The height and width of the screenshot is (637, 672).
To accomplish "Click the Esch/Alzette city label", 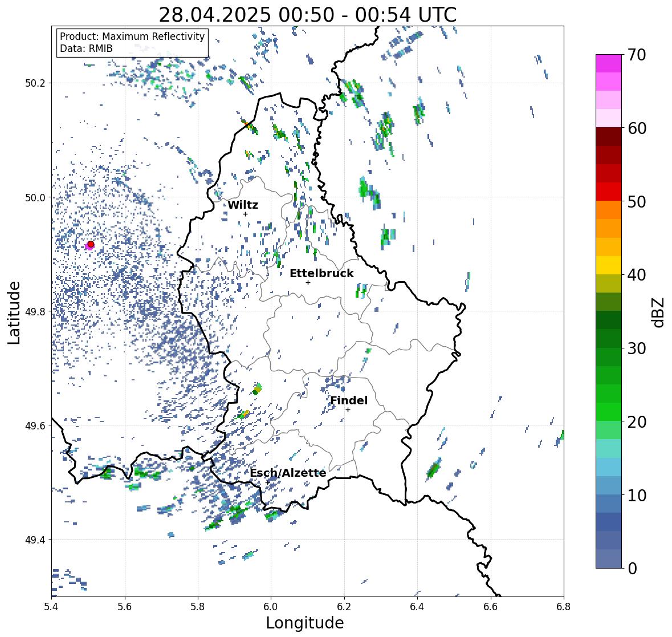I will pos(288,473).
